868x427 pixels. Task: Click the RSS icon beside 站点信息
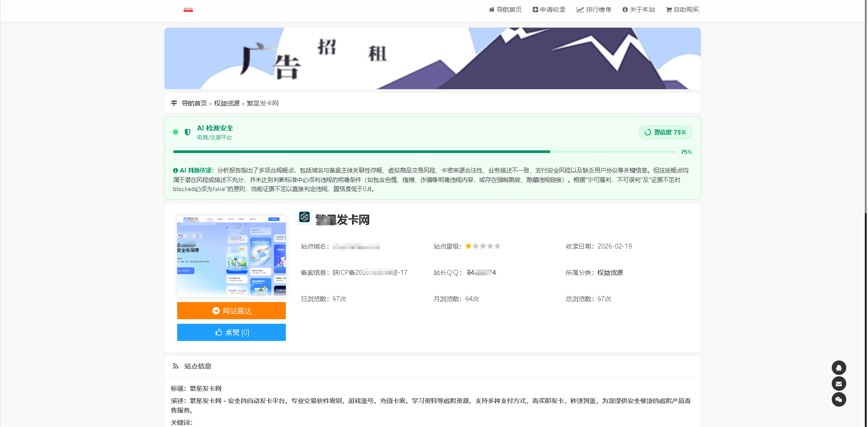point(175,366)
